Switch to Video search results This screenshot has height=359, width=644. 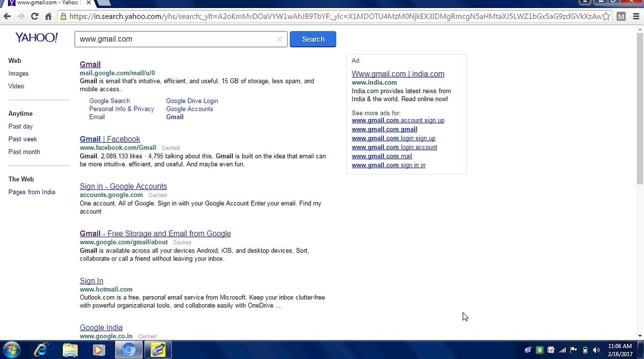(x=16, y=86)
